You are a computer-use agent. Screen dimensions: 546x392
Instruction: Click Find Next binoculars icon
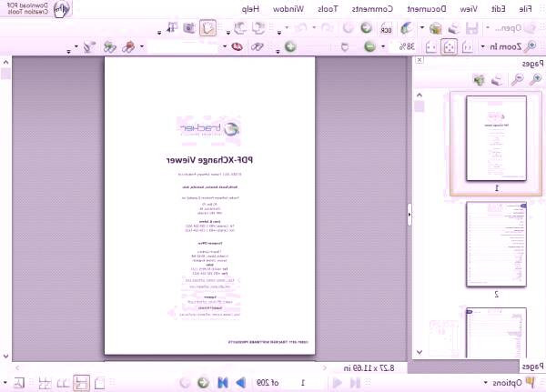[x=110, y=46]
